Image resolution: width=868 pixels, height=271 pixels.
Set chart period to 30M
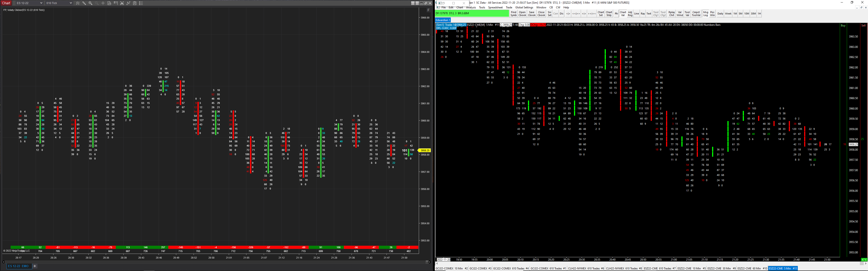(x=753, y=14)
